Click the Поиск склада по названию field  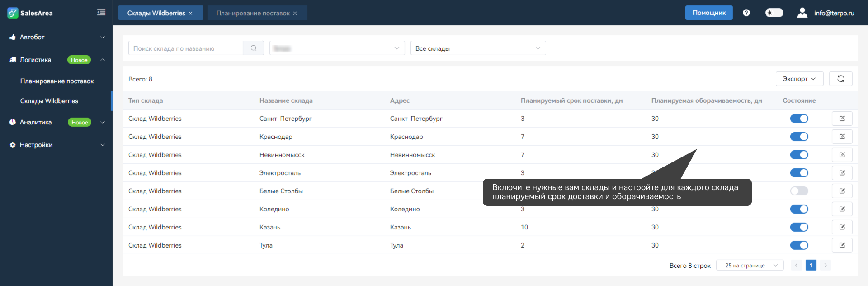tap(186, 48)
